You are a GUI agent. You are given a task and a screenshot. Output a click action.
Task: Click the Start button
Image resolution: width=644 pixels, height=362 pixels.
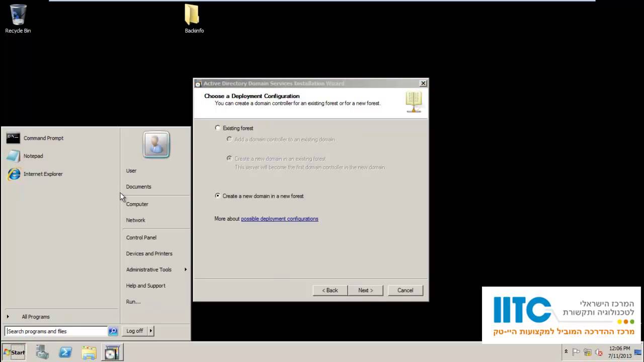pos(14,352)
